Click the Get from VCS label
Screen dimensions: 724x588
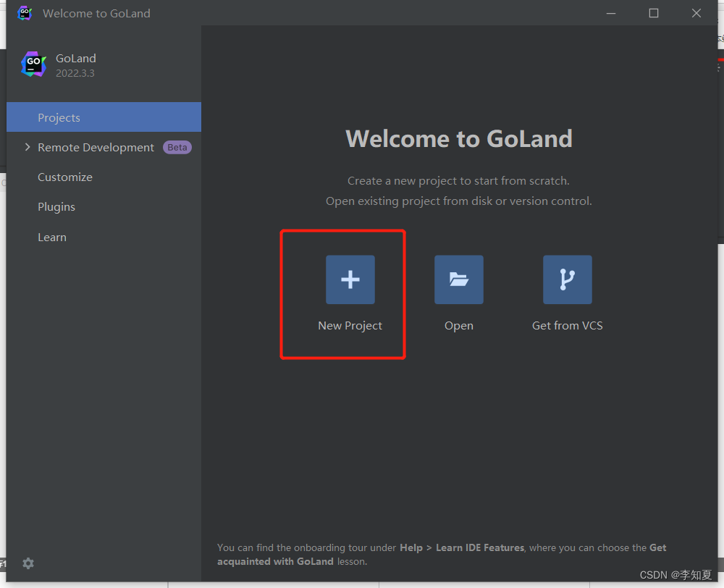(567, 326)
